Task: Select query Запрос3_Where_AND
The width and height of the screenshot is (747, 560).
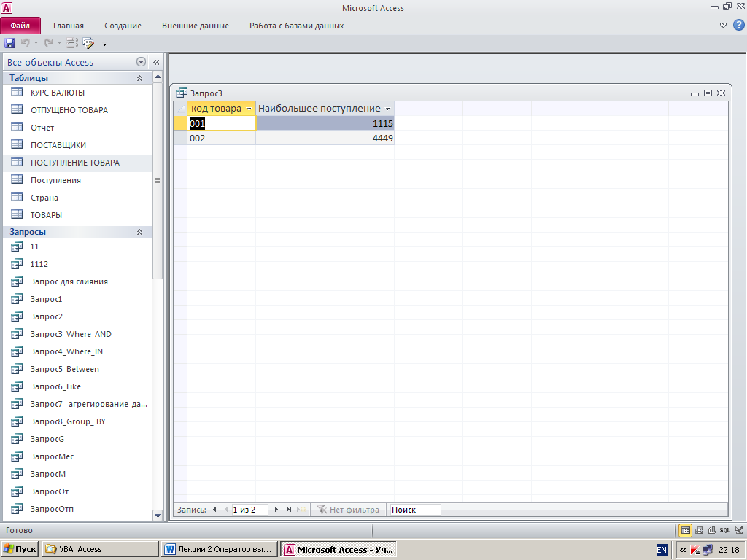Action: coord(77,334)
